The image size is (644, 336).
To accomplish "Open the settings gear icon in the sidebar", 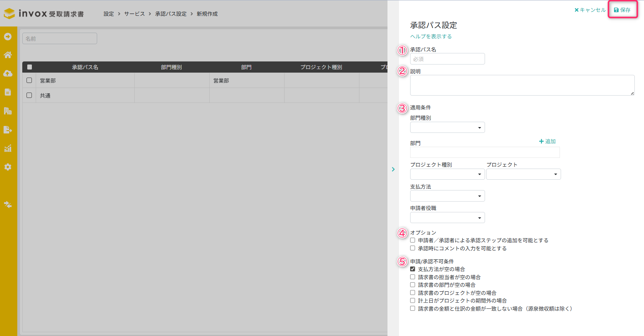I will click(8, 167).
